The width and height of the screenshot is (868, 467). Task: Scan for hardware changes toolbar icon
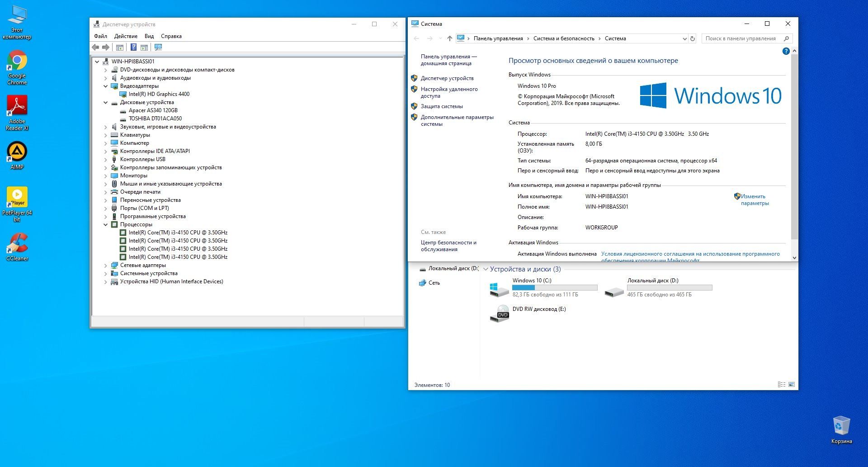(158, 47)
